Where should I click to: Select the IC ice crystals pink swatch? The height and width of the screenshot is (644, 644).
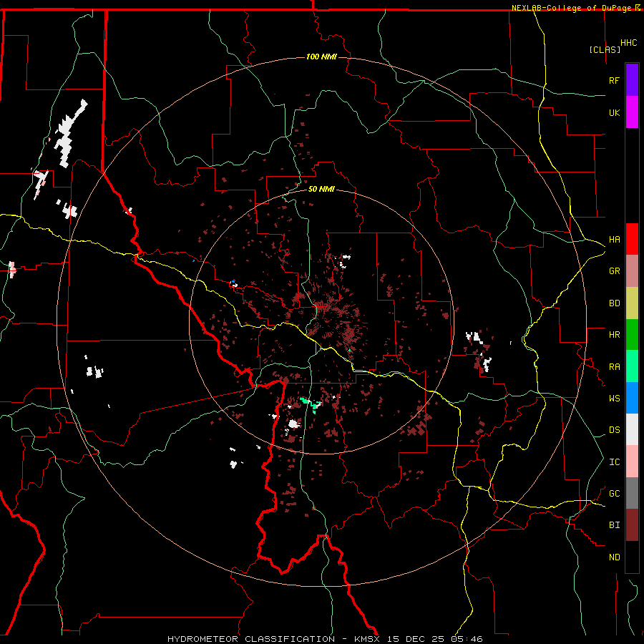coord(632,462)
